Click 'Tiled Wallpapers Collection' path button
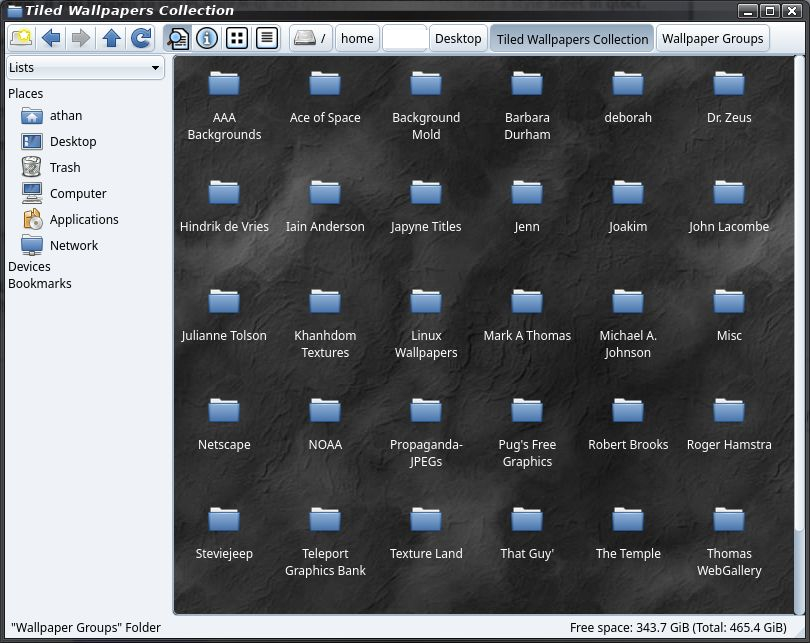This screenshot has height=643, width=810. tap(572, 38)
